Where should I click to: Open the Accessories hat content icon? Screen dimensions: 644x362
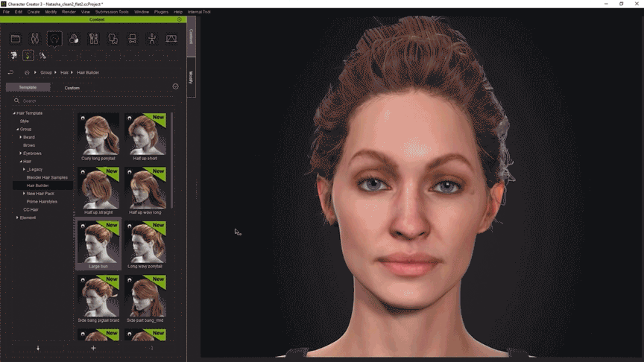click(x=132, y=39)
